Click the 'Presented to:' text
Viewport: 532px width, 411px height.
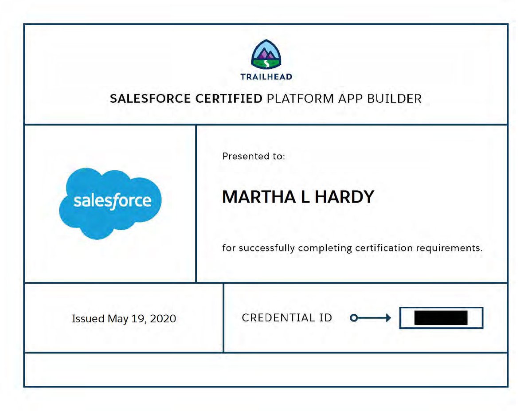(254, 156)
